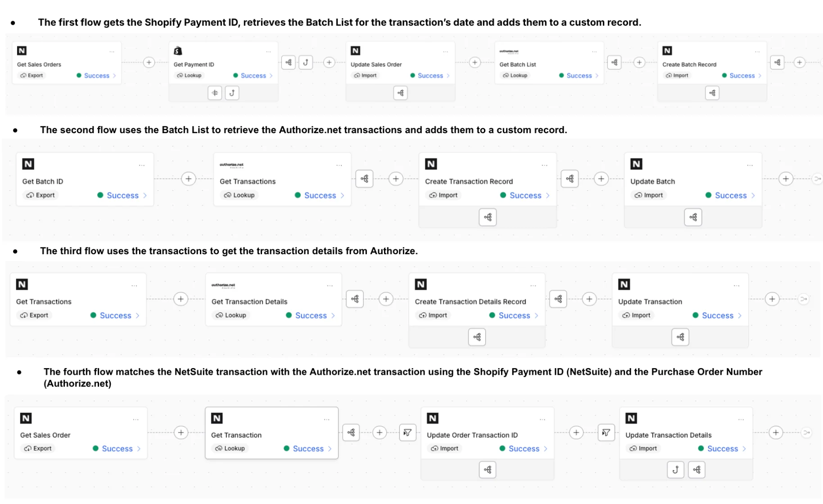Click the Export badge on Get Sales Orders
This screenshot has height=504, width=823.
pos(31,75)
